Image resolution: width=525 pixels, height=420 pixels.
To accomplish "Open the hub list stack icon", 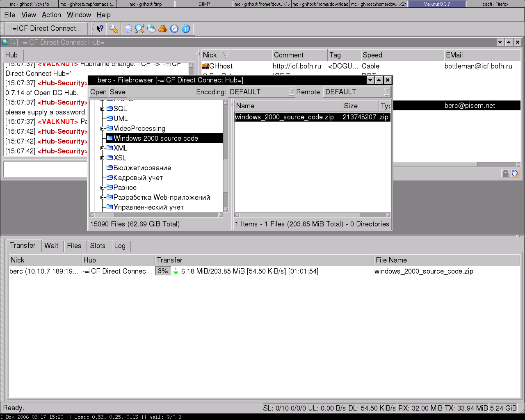I will [128, 29].
